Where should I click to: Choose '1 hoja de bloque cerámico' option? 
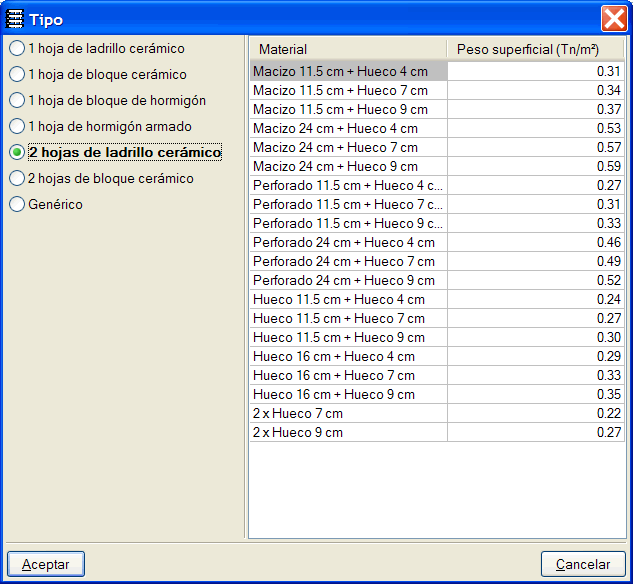pos(98,74)
